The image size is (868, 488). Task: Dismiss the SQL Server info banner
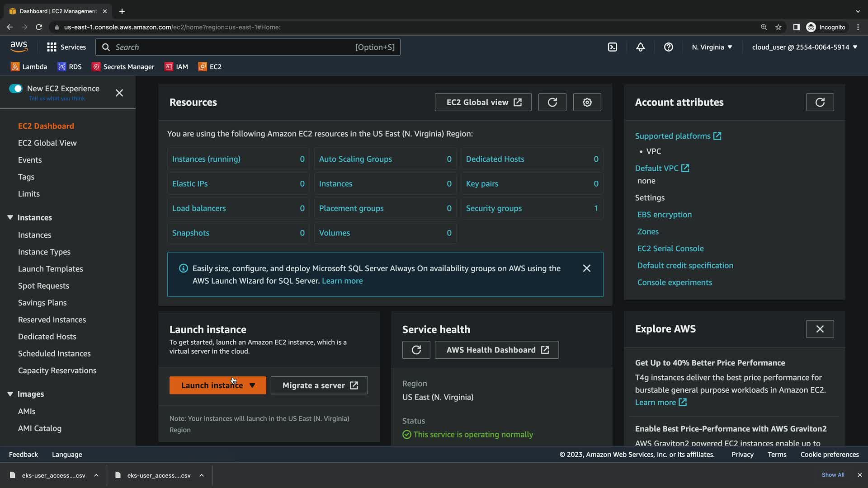tap(586, 268)
